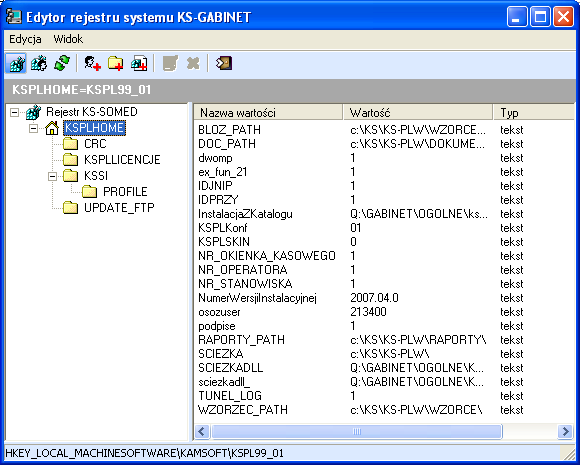Click the 2007.04.0 version value
Screen dimensions: 580x465
(374, 298)
